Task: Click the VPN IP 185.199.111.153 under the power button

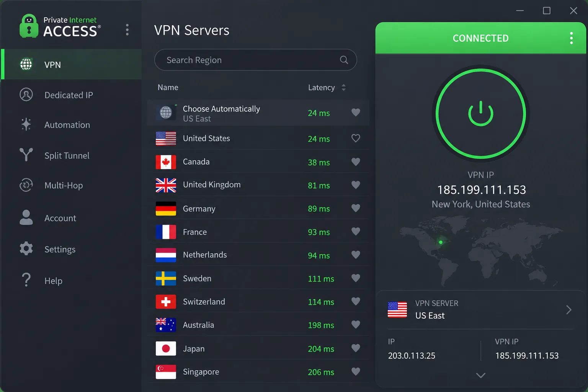Action: (x=482, y=190)
